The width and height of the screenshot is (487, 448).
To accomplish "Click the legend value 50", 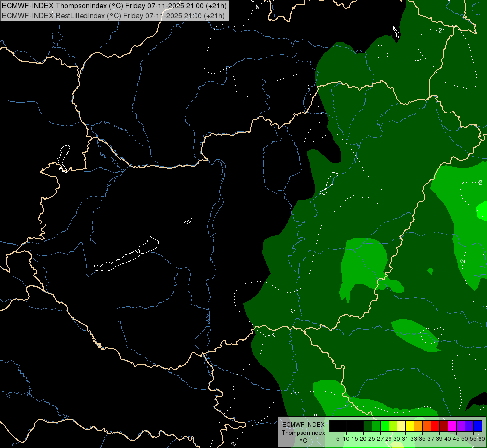I will (465, 439).
